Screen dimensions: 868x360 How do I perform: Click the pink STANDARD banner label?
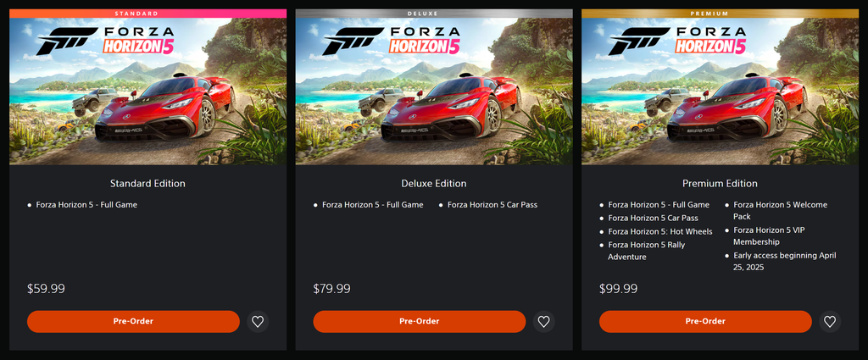click(147, 14)
